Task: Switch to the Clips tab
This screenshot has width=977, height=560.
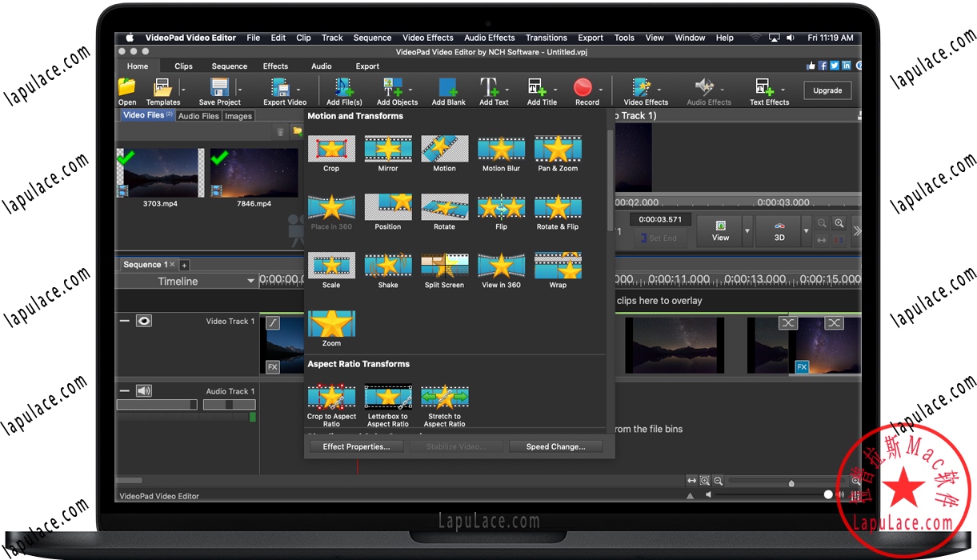Action: coord(182,66)
